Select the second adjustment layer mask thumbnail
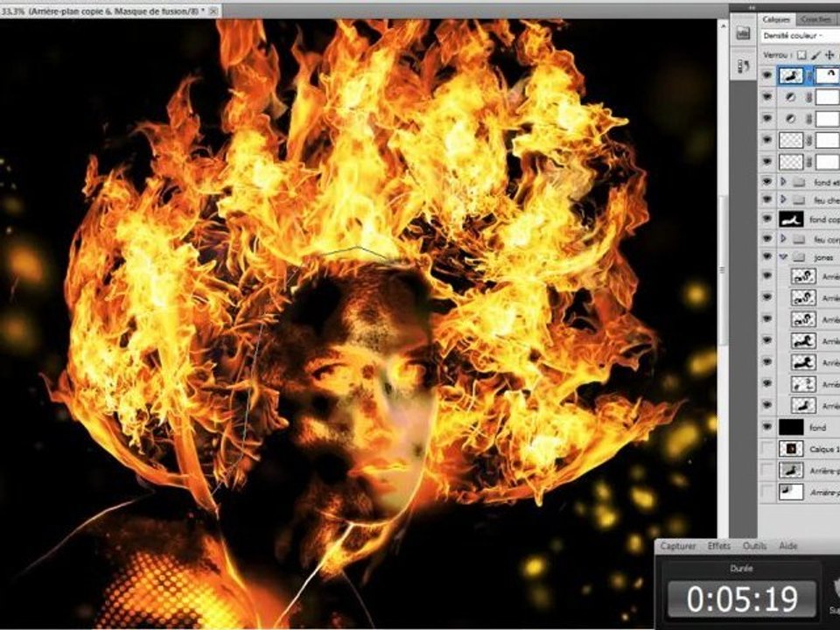 (x=827, y=119)
